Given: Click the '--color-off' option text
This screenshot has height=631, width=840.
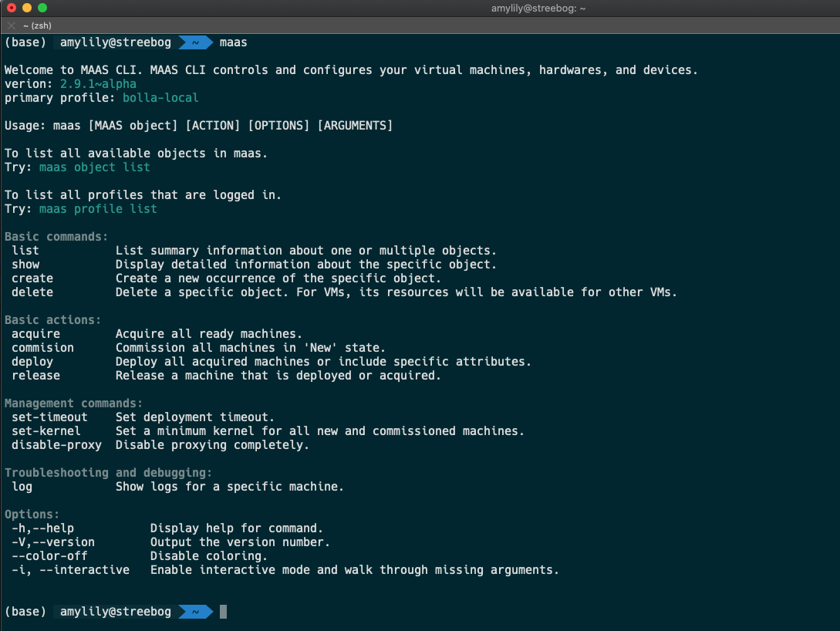Looking at the screenshot, I should 49,556.
